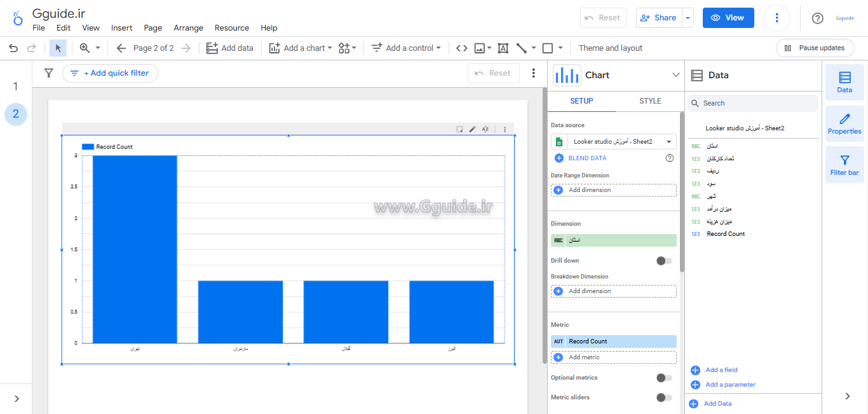Go to previous page arrow
The height and width of the screenshot is (414, 868).
pyautogui.click(x=121, y=48)
